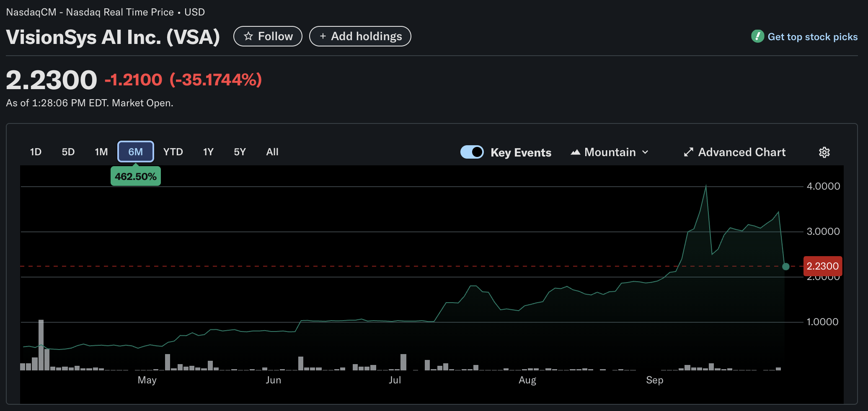The width and height of the screenshot is (868, 411).
Task: Open the Get top stock picks link
Action: 812,37
